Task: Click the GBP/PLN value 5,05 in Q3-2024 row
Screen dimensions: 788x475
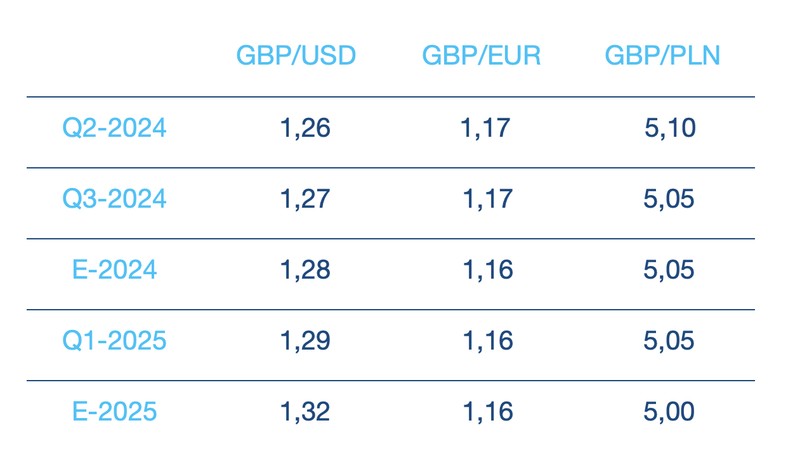Action: [x=669, y=199]
